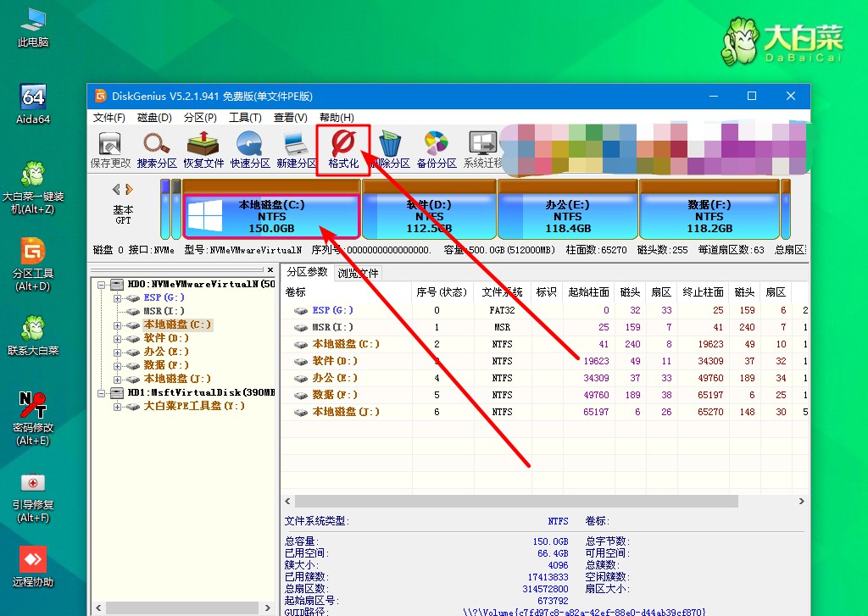The height and width of the screenshot is (616, 868).
Task: Select the 新建分区 new partition icon
Action: pos(296,150)
